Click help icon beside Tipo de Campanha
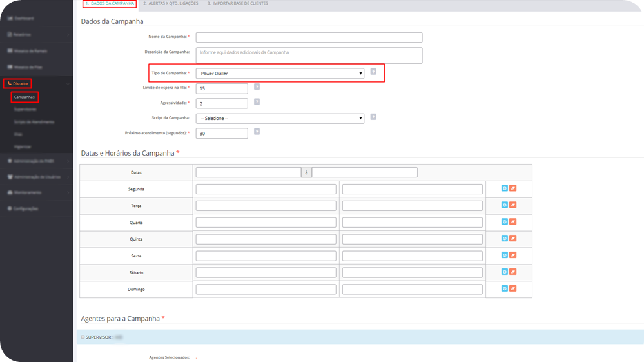This screenshot has width=644, height=362. coord(373,72)
